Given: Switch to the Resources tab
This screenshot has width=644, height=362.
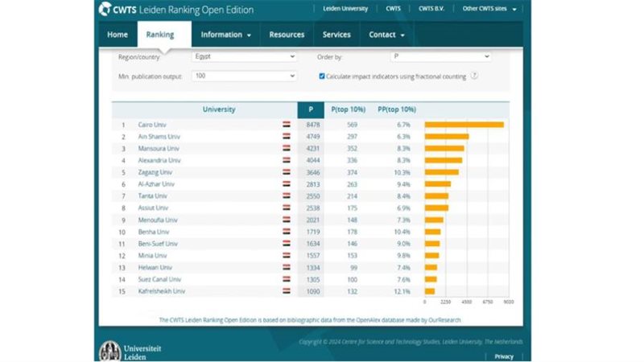Looking at the screenshot, I should pyautogui.click(x=287, y=35).
